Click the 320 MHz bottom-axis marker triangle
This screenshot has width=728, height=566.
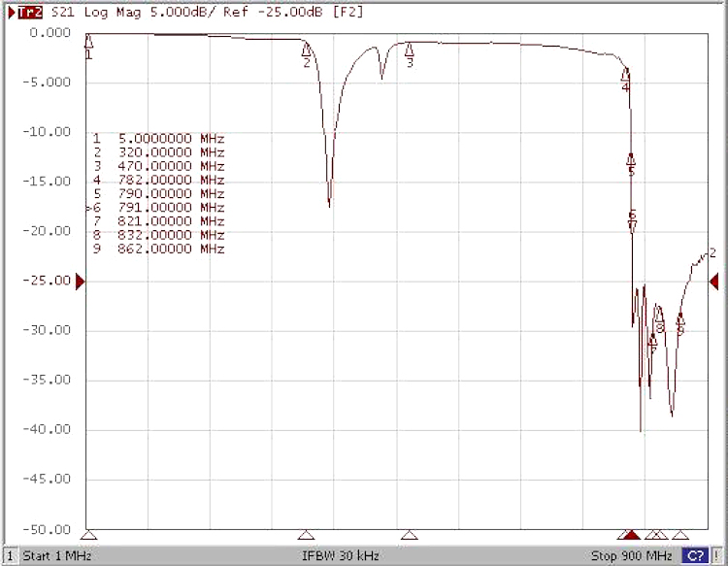(307, 535)
